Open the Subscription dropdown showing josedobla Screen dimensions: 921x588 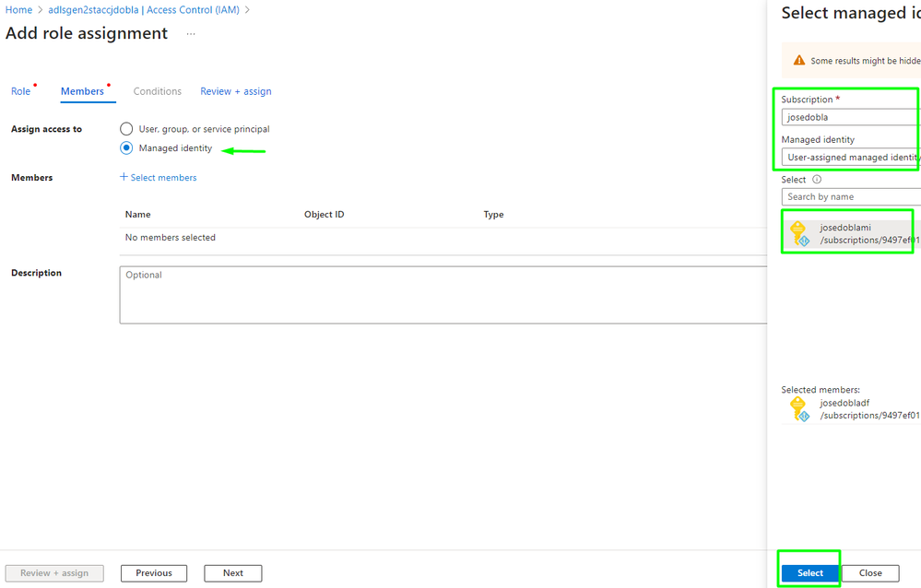point(851,117)
